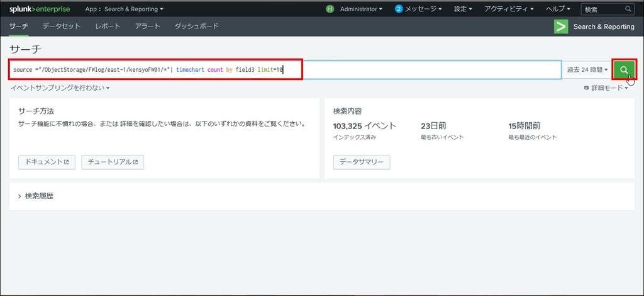
Task: Open the イベントサンプリングを行わない dropdown
Action: coord(60,88)
